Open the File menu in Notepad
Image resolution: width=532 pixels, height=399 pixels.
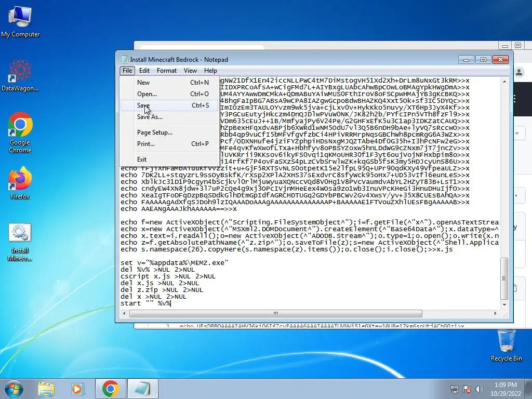[x=127, y=70]
